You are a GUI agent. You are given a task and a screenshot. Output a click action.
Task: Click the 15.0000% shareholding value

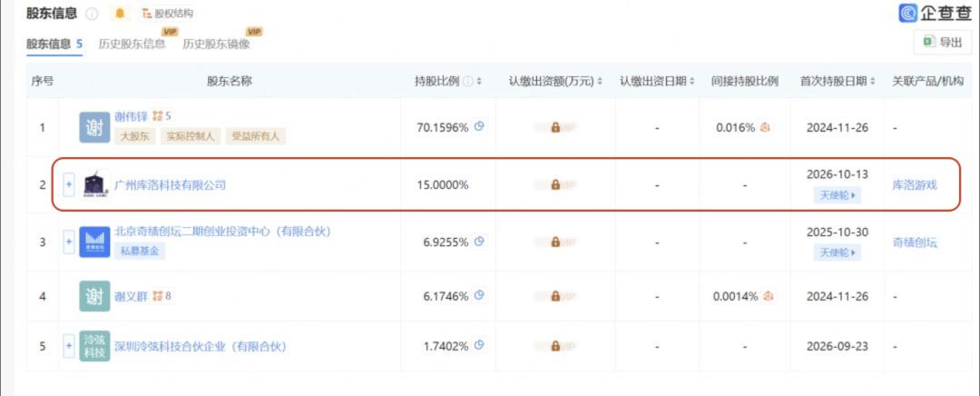coord(443,185)
